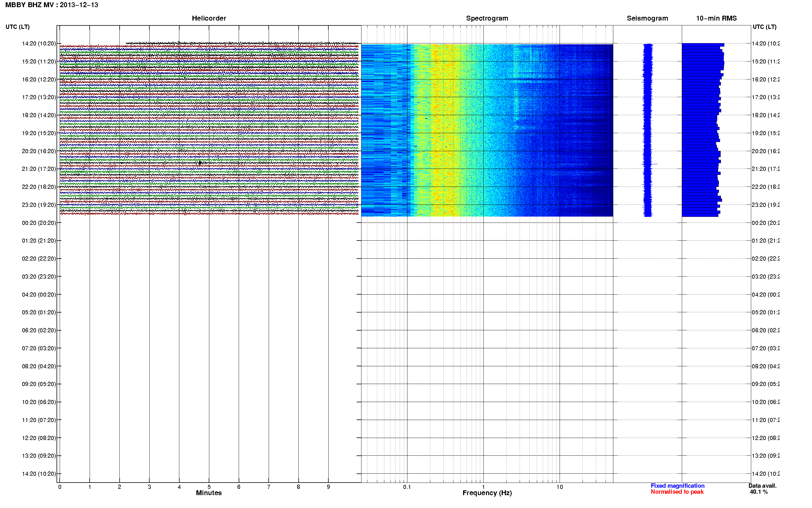812x508 pixels.
Task: Click the '00:20 (20:20)' time label on the Helicorder axis
Action: coord(39,223)
